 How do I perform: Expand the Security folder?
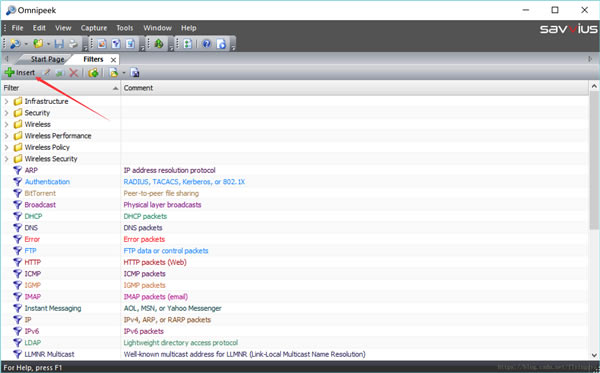(7, 113)
